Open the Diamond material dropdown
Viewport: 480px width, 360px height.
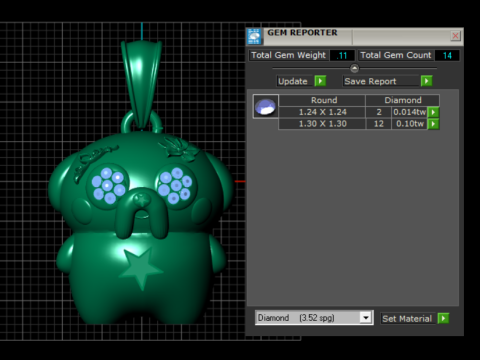[366, 318]
